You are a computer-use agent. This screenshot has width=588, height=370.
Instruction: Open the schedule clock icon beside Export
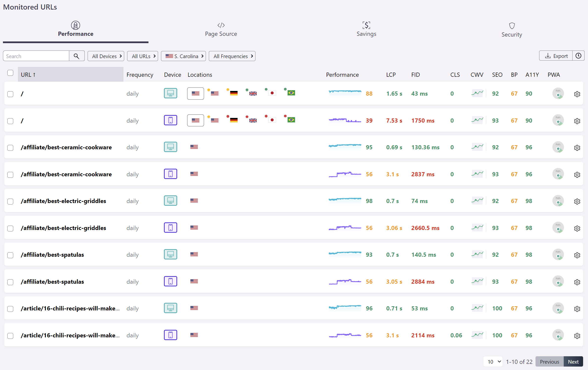(578, 56)
